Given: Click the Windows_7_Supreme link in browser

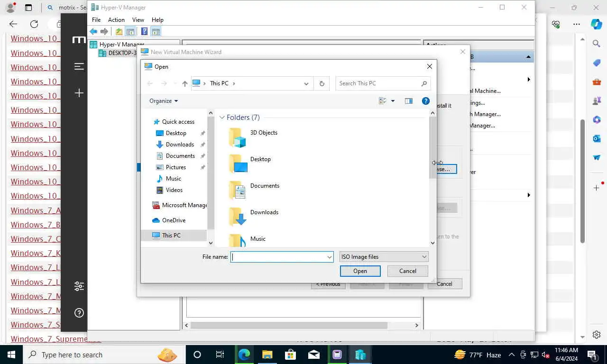Looking at the screenshot, I should (56, 339).
